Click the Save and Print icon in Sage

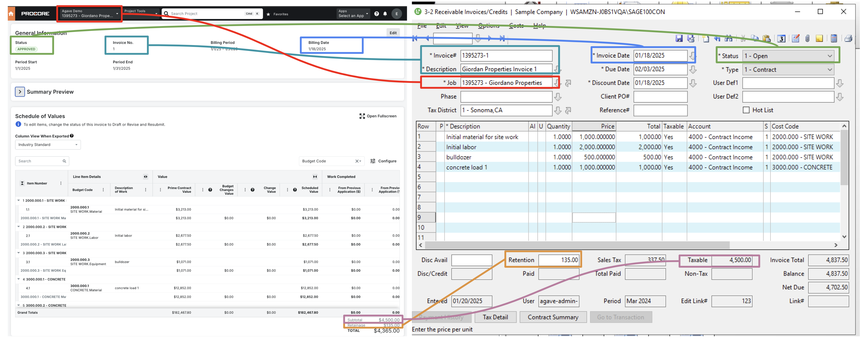coord(691,39)
